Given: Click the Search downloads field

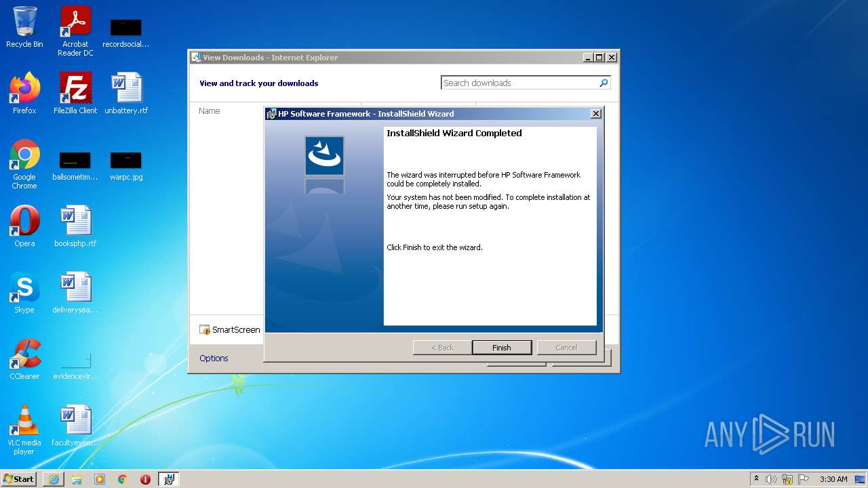Looking at the screenshot, I should coord(519,83).
